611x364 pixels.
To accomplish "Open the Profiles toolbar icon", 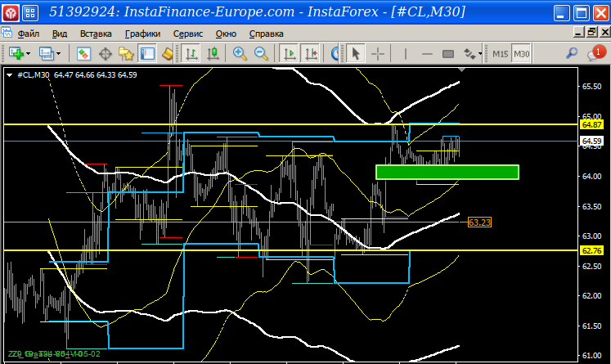I will (47, 53).
